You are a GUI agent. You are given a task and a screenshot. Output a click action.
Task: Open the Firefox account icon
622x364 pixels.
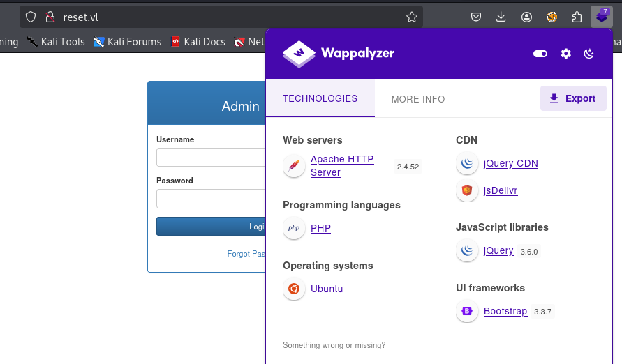point(526,17)
